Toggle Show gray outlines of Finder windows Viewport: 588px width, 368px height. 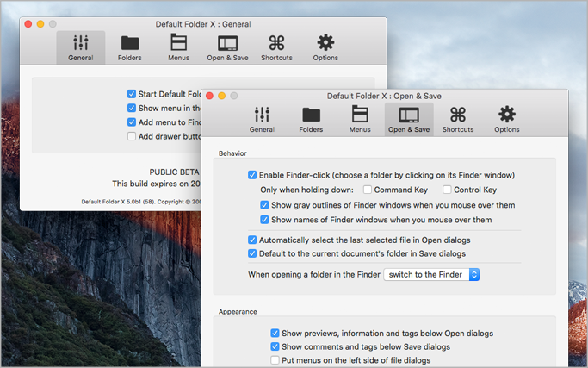(x=265, y=205)
